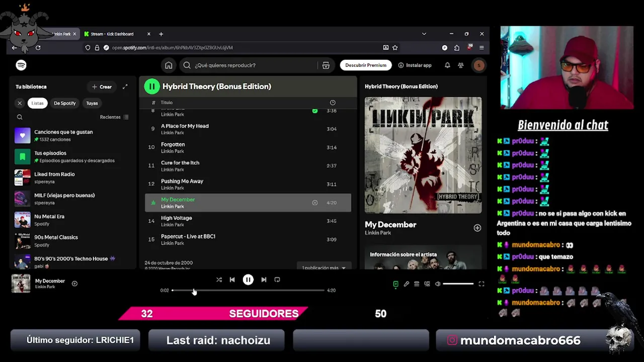Expand Tu biblioteca with the arrows icon
644x362 pixels.
click(125, 86)
